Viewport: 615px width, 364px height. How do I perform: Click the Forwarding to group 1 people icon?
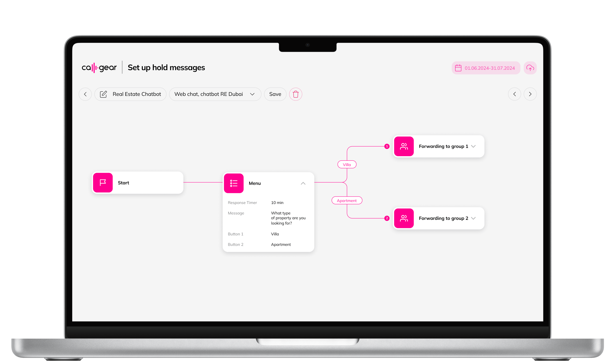pyautogui.click(x=403, y=146)
